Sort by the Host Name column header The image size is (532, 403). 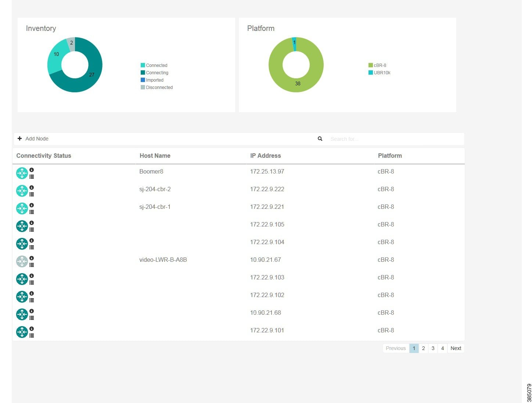coord(155,156)
